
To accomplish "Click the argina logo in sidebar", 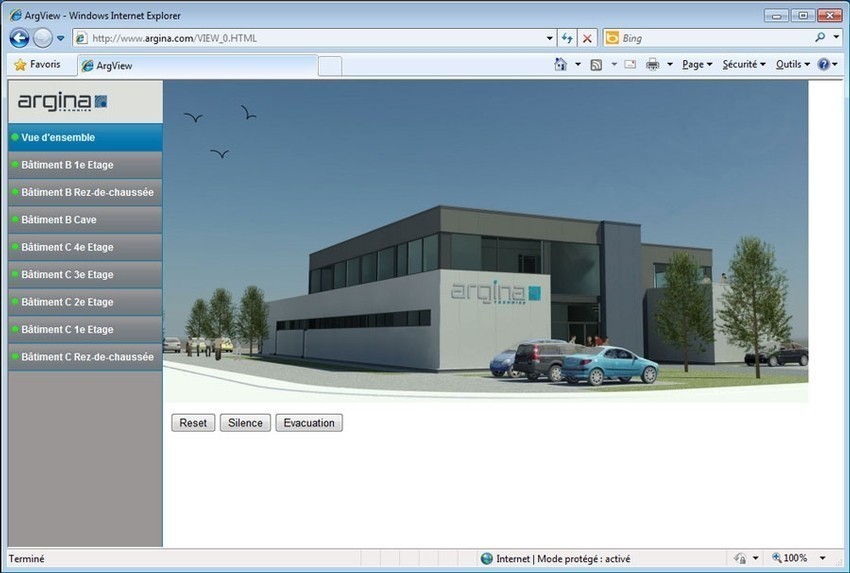I will pos(62,101).
